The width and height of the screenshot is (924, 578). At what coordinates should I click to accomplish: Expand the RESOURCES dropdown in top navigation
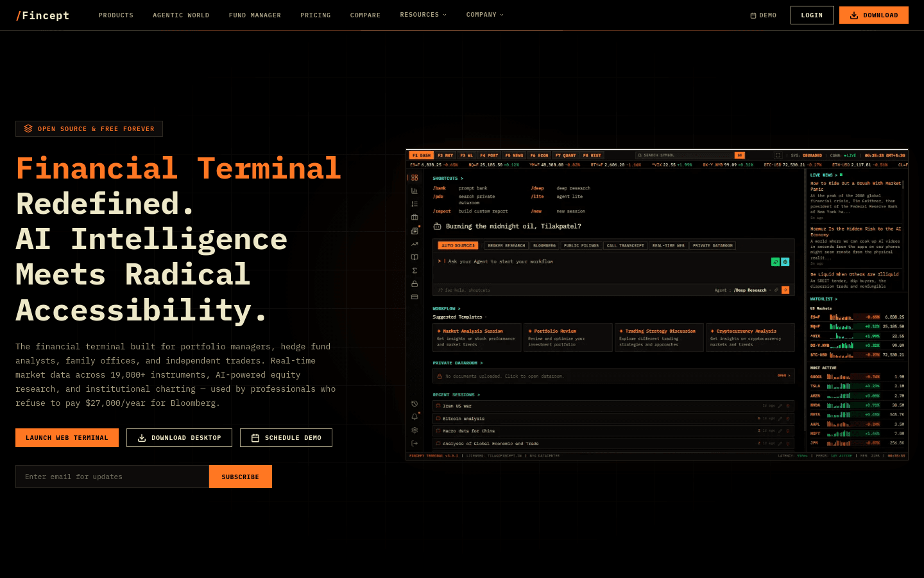[423, 15]
